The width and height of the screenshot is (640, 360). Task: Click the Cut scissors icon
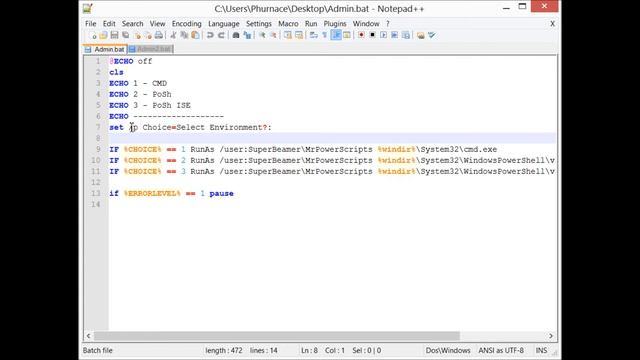(173, 36)
